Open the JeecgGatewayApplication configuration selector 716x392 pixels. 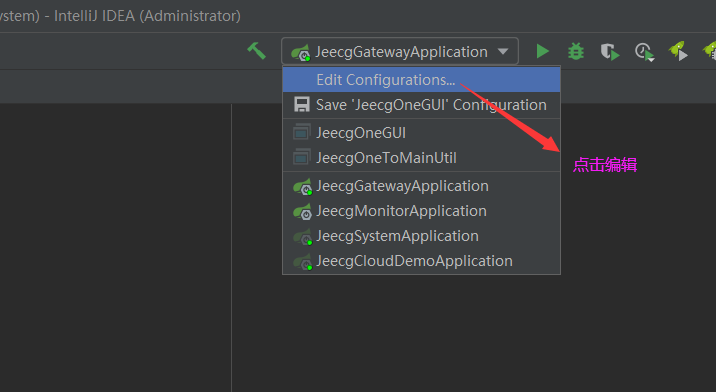(400, 51)
